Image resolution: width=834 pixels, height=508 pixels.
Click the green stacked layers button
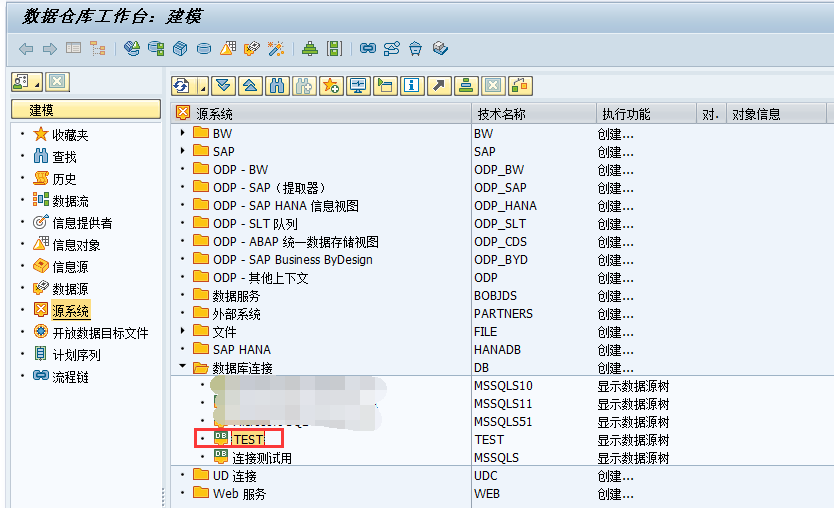(466, 86)
